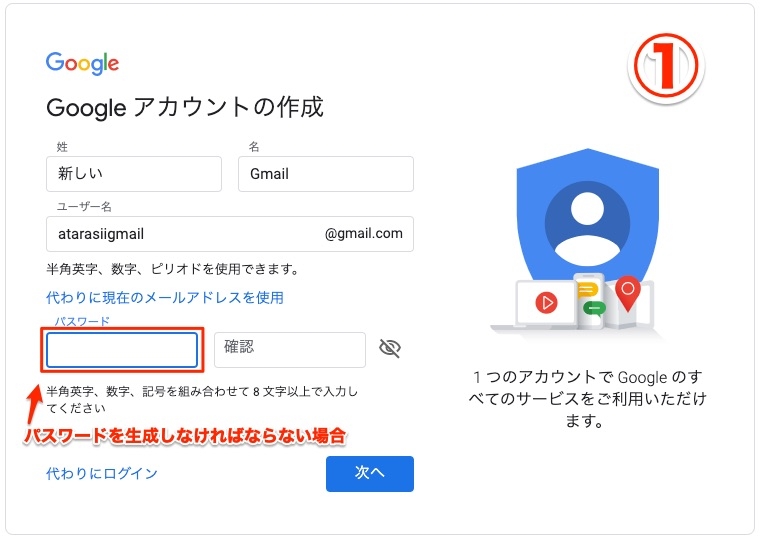The image size is (760, 540).
Task: Click the Google logo
Action: click(82, 63)
